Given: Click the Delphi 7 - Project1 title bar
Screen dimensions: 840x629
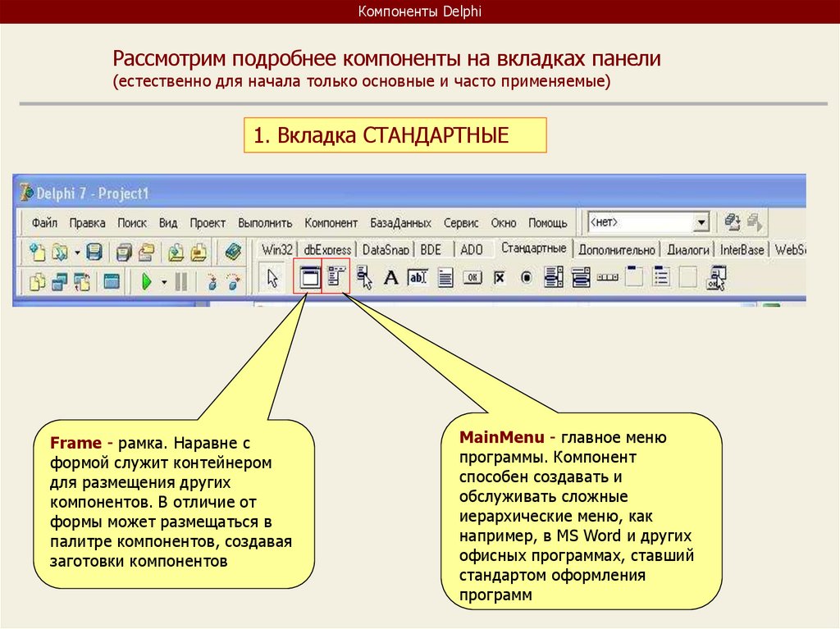Looking at the screenshot, I should pyautogui.click(x=409, y=193).
